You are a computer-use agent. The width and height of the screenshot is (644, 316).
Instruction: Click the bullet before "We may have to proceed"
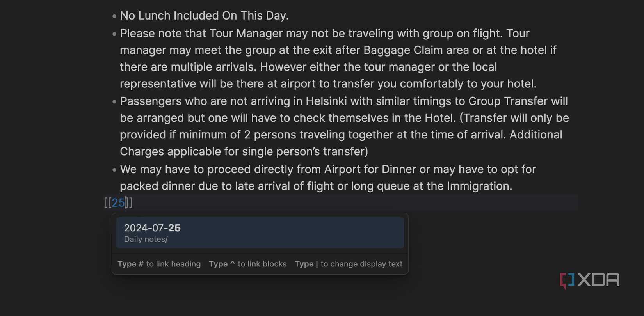point(114,170)
